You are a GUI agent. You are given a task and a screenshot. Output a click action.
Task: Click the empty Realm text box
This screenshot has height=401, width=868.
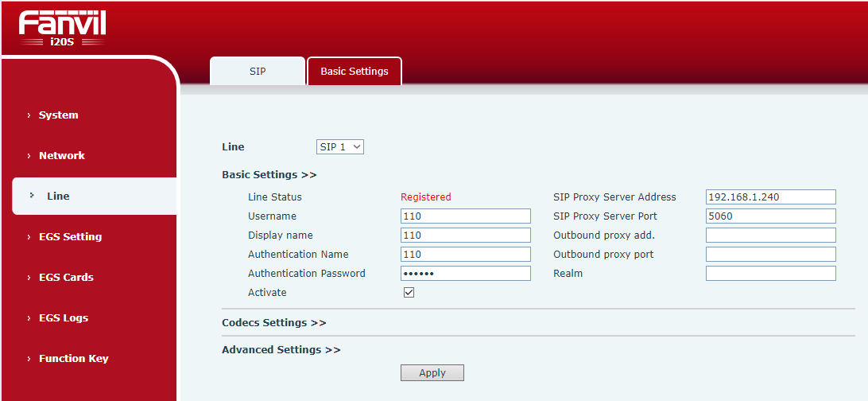click(x=770, y=273)
